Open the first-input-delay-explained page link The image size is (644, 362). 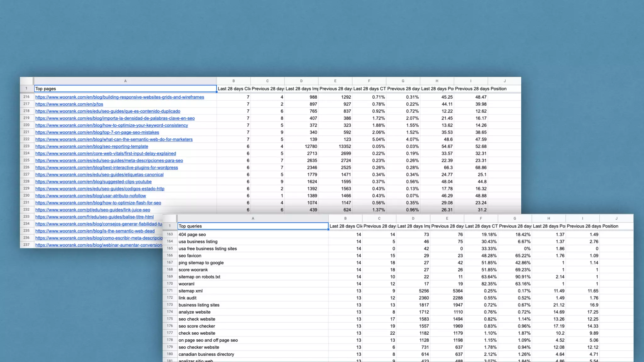click(x=105, y=153)
